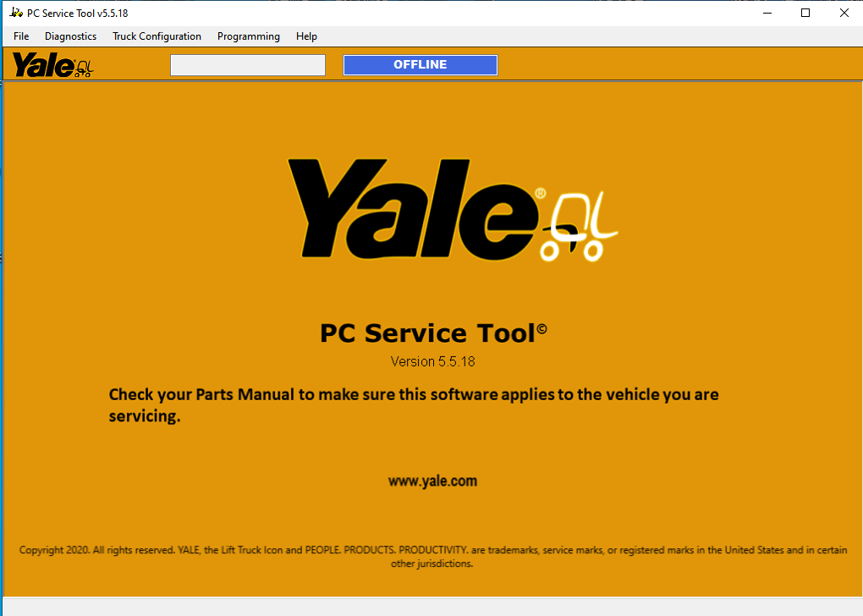
Task: Click the large white forklift truck icon
Action: (x=582, y=226)
